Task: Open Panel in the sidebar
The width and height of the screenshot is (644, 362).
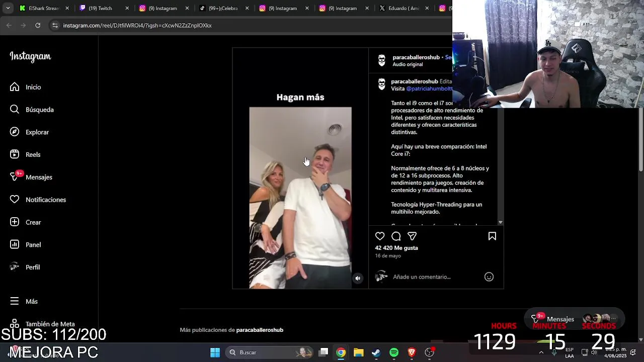Action: click(25, 245)
